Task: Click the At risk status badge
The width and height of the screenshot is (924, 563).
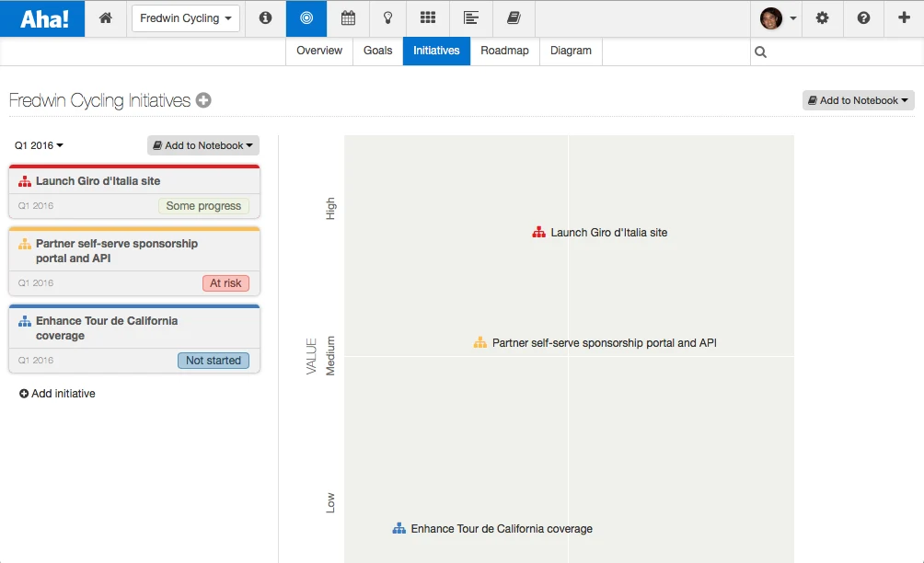Action: pos(225,283)
